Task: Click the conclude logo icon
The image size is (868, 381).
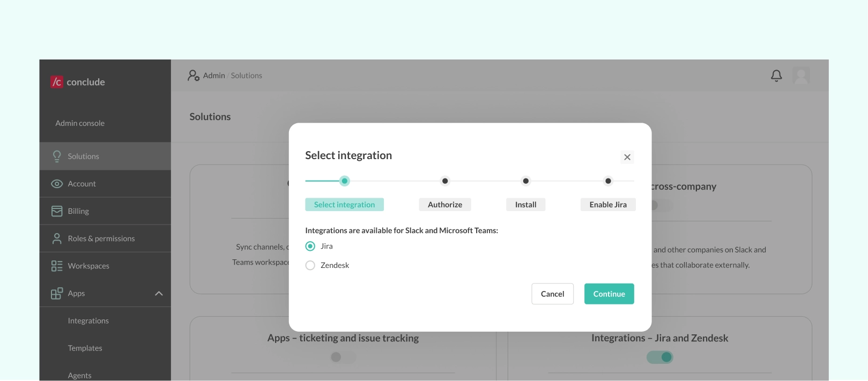Action: pyautogui.click(x=57, y=82)
